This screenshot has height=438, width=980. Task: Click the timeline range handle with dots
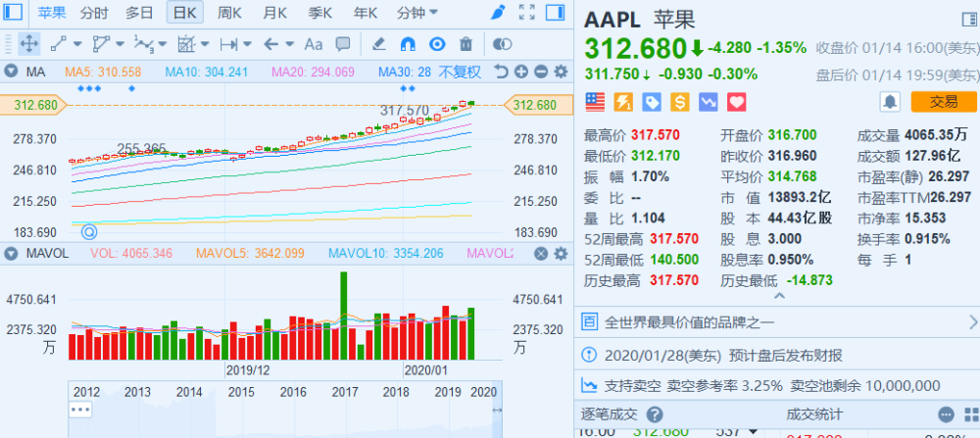coord(80,410)
